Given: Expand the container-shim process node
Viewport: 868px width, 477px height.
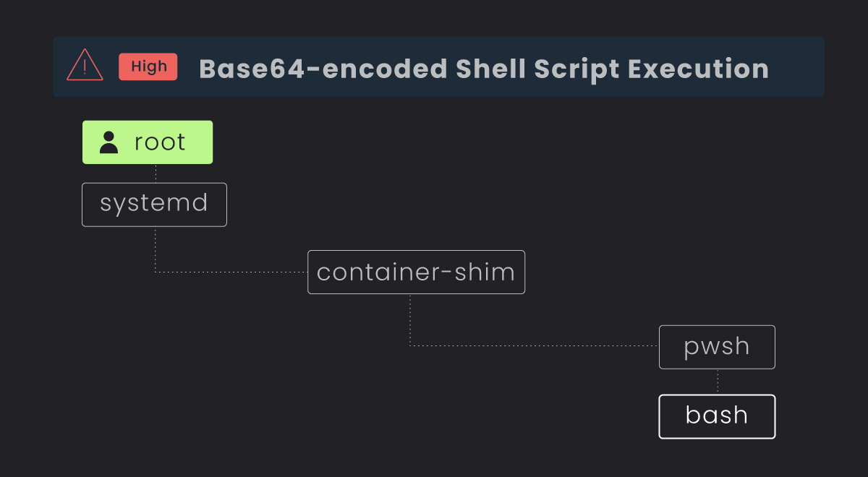Looking at the screenshot, I should 416,272.
